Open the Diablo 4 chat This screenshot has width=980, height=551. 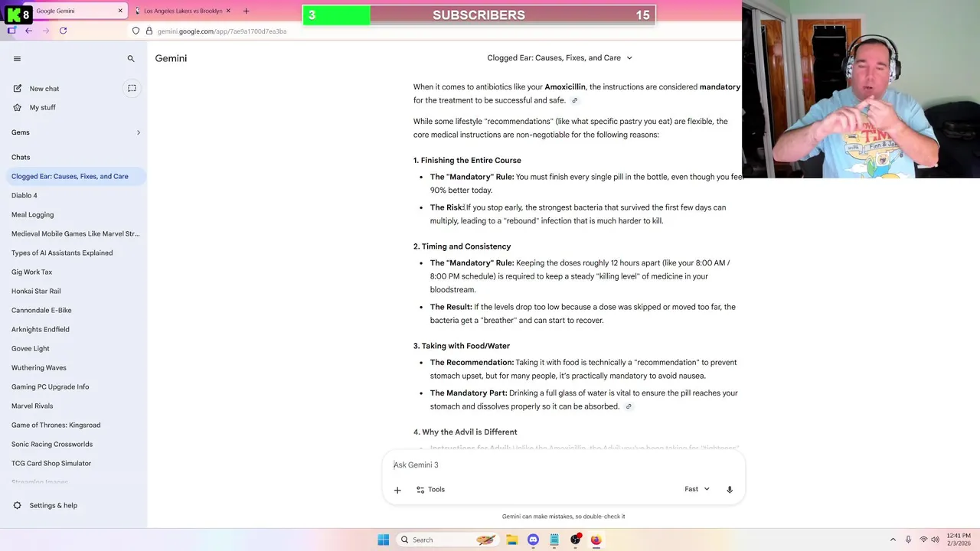click(x=24, y=195)
